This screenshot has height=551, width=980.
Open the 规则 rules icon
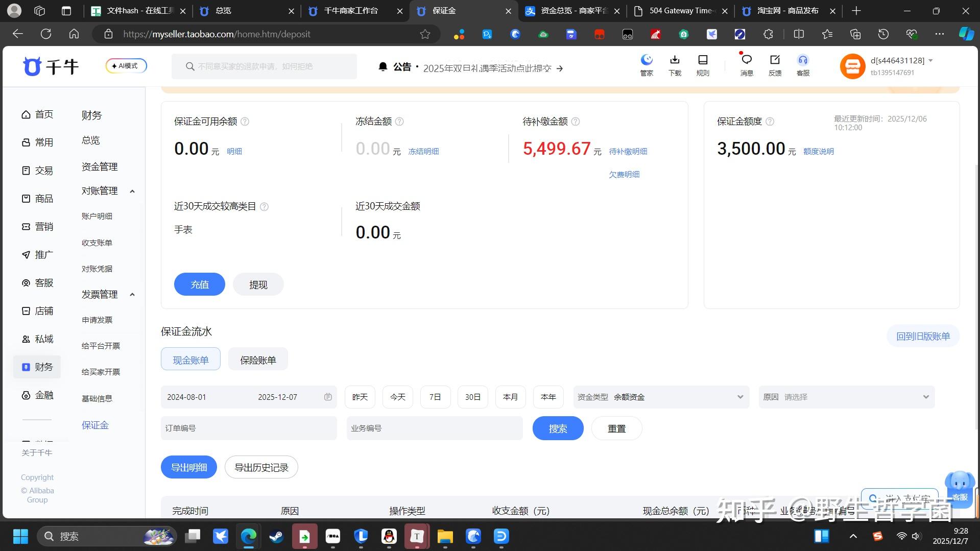pyautogui.click(x=702, y=65)
